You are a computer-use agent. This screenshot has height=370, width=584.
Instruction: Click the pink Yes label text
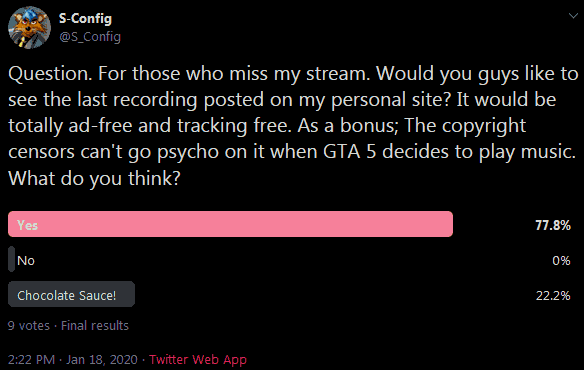point(27,225)
